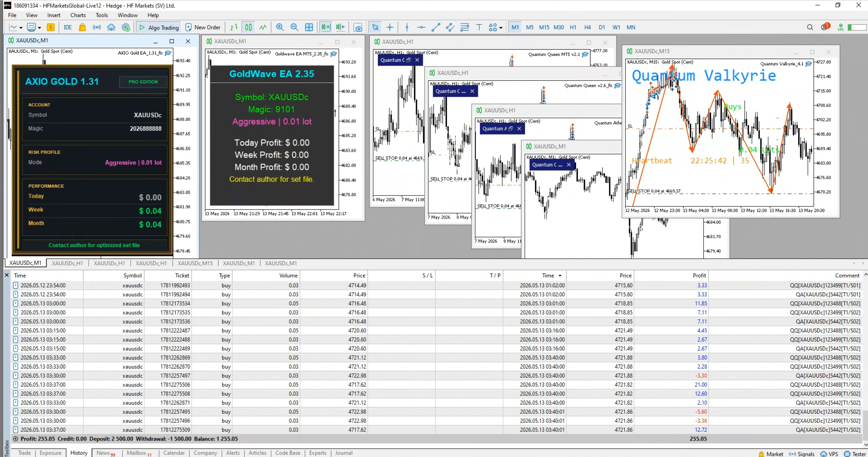This screenshot has height=457, width=868.
Task: Open the Market shopping bag icon
Action: point(82,27)
